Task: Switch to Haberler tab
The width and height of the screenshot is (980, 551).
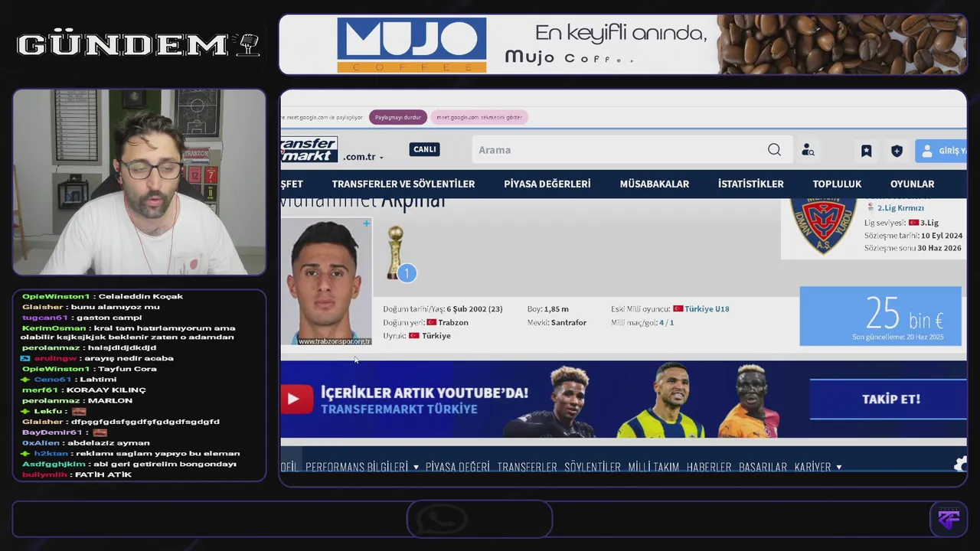Action: coord(709,467)
